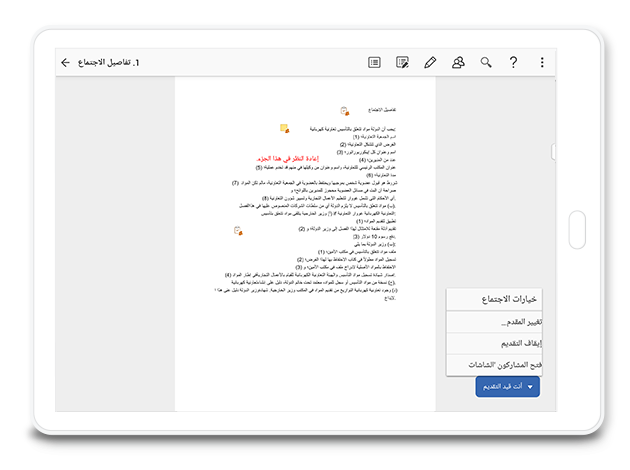The width and height of the screenshot is (630, 470).
Task: Open the notes editing icon
Action: (x=402, y=62)
